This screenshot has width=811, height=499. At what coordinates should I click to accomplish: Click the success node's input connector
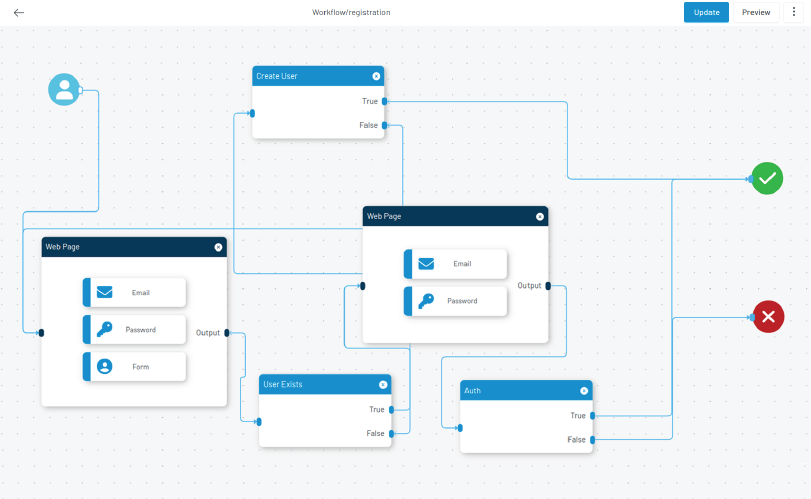pos(751,179)
